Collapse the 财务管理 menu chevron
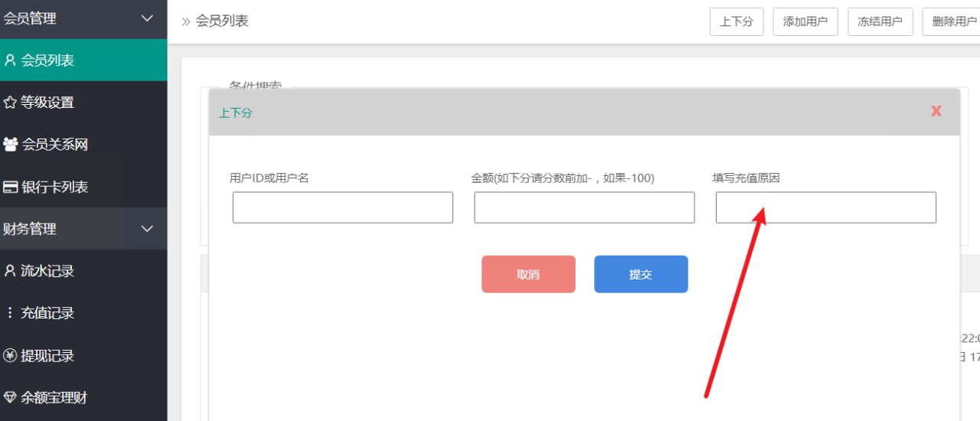The width and height of the screenshot is (980, 421). (148, 228)
